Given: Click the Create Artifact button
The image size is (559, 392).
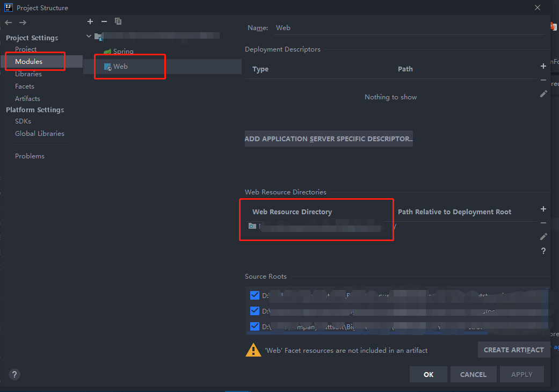Looking at the screenshot, I should click(x=514, y=350).
